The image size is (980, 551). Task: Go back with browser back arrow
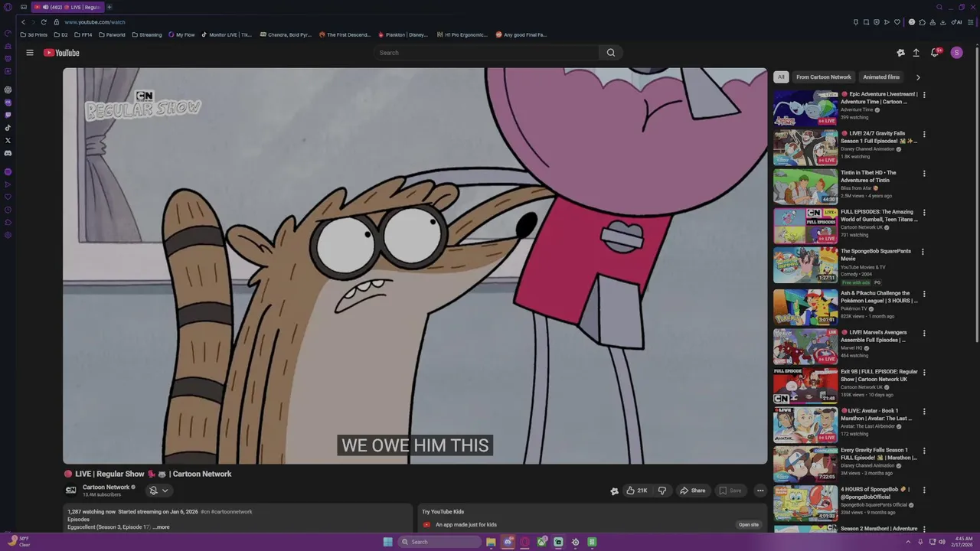(x=23, y=22)
